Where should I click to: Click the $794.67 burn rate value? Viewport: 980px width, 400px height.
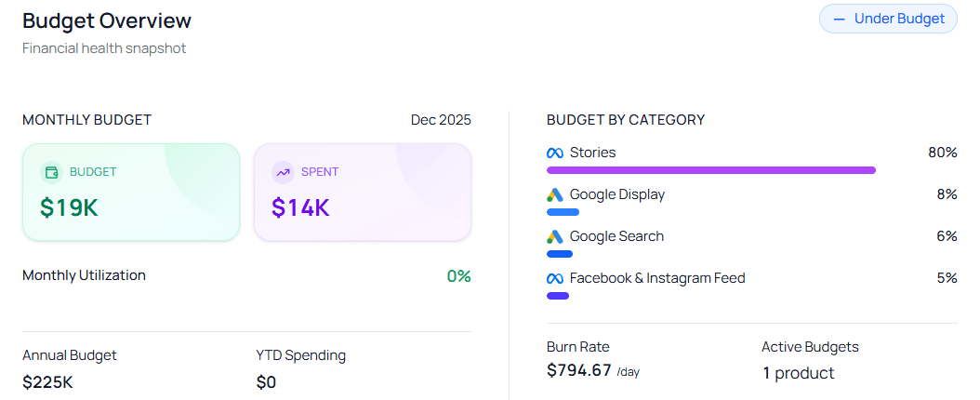click(x=578, y=370)
